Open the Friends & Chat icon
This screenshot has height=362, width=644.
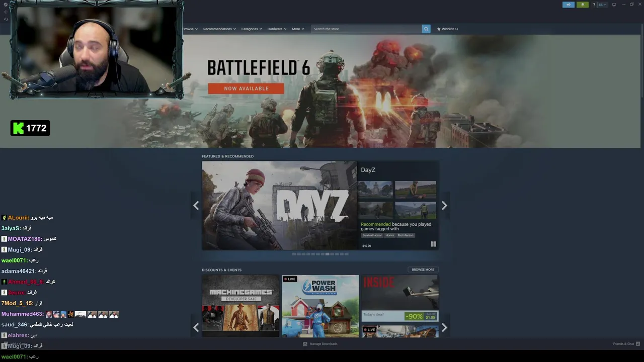(x=638, y=344)
